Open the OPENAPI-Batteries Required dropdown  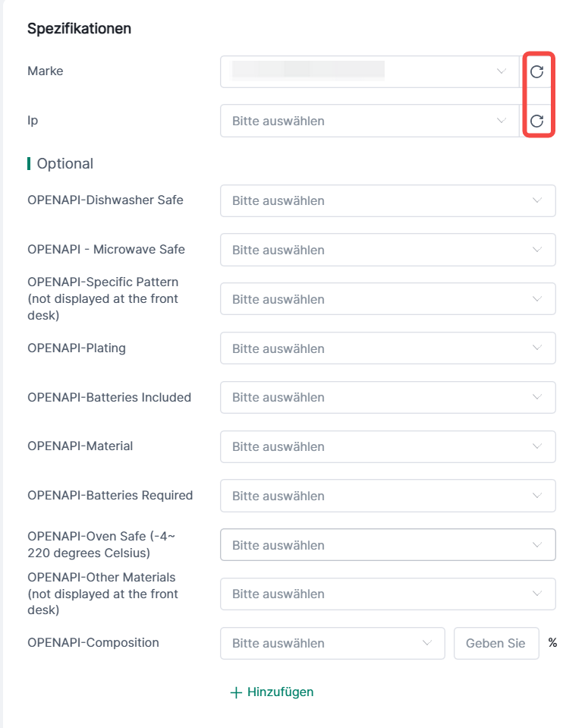[x=388, y=496]
